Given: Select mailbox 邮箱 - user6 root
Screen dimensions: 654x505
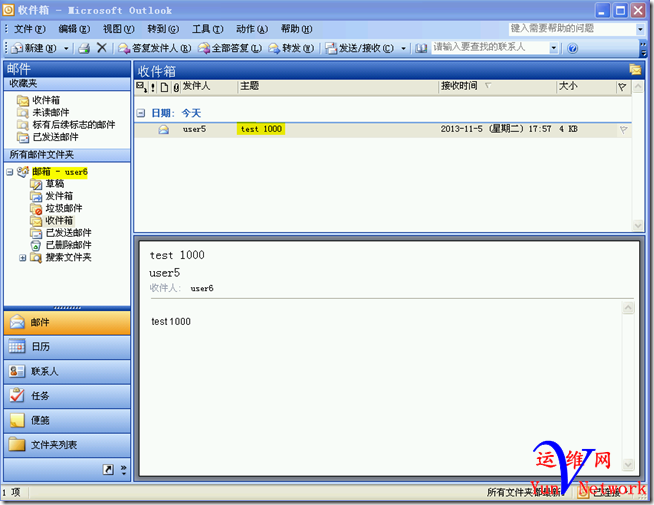Looking at the screenshot, I should 60,172.
